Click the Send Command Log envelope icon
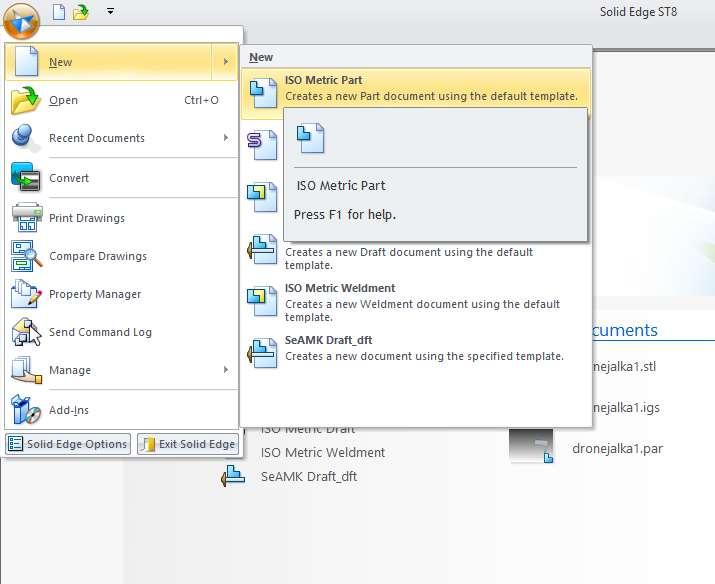This screenshot has height=584, width=715. click(26, 332)
